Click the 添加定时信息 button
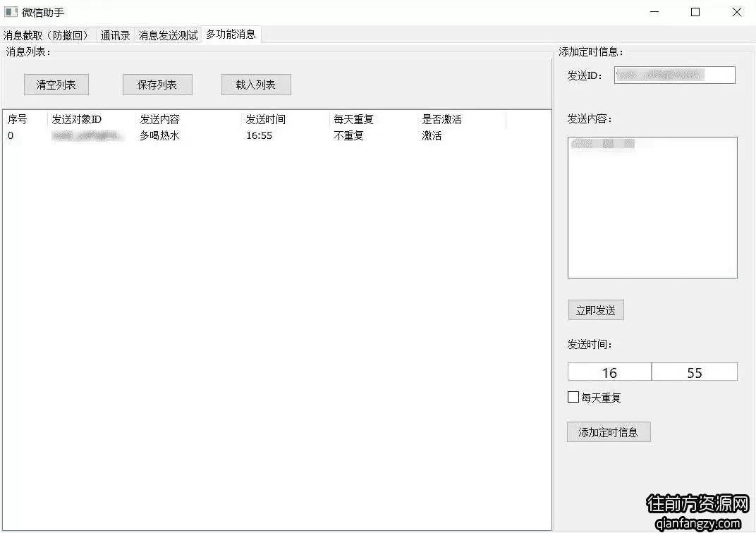This screenshot has height=533, width=756. click(609, 431)
